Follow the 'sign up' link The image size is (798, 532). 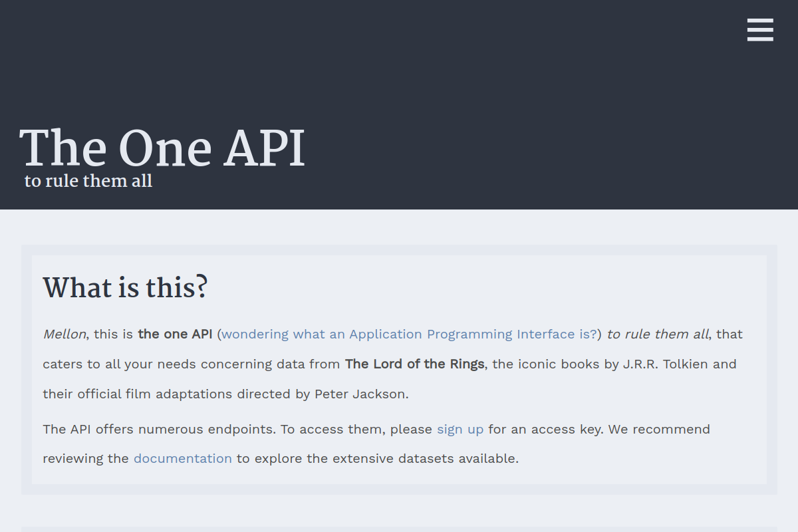[460, 429]
